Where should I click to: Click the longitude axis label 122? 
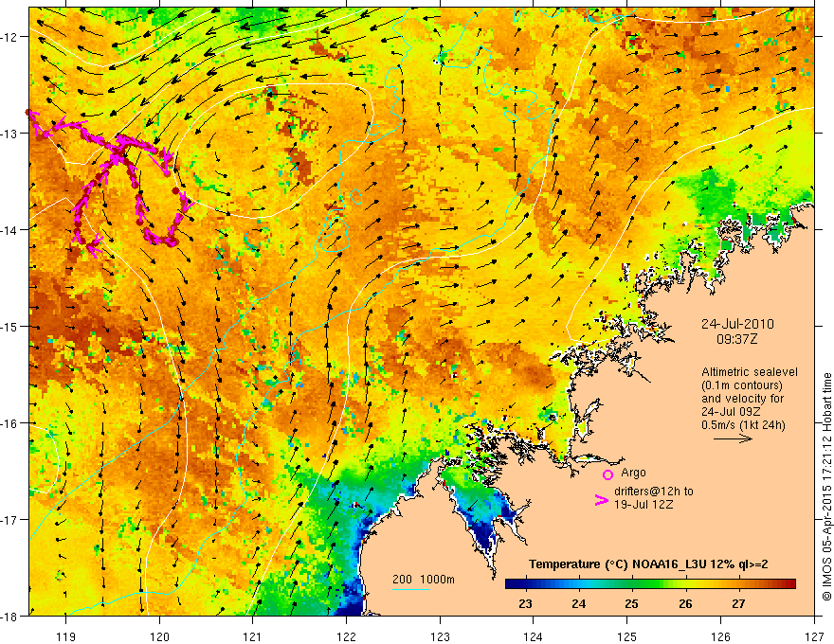click(x=346, y=636)
